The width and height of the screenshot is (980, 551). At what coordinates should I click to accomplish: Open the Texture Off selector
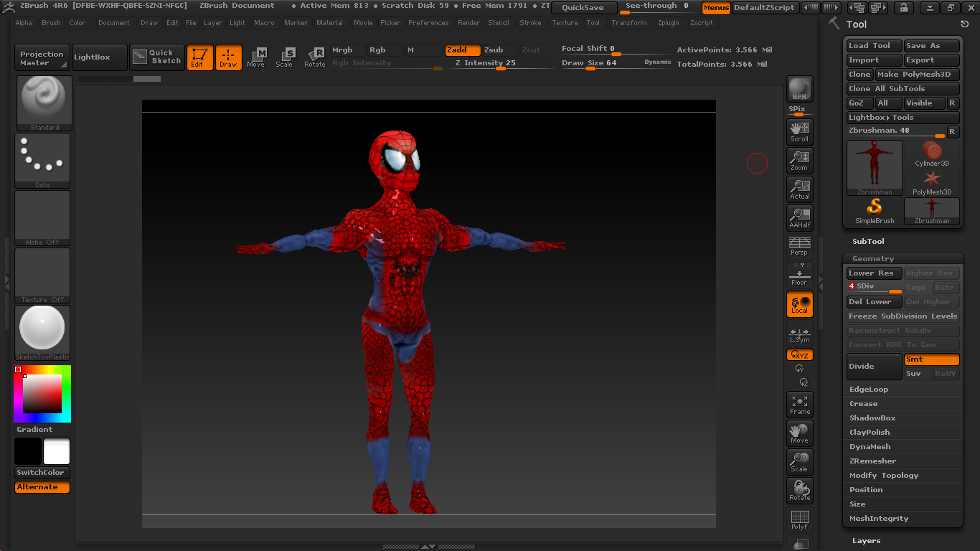[43, 275]
